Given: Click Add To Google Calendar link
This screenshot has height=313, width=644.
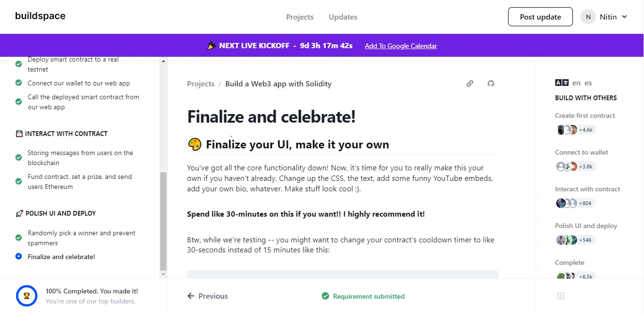Looking at the screenshot, I should [x=401, y=46].
